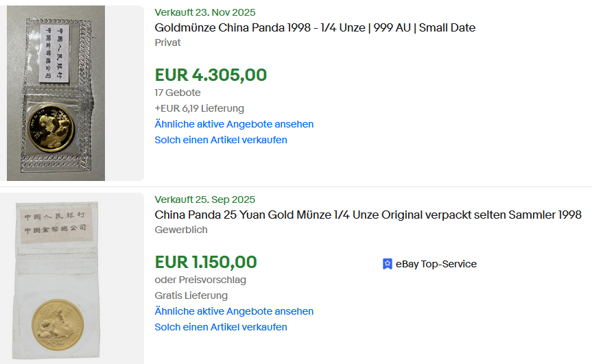Click the '17 Gebote' bid count
This screenshot has width=592, height=364.
tap(178, 93)
